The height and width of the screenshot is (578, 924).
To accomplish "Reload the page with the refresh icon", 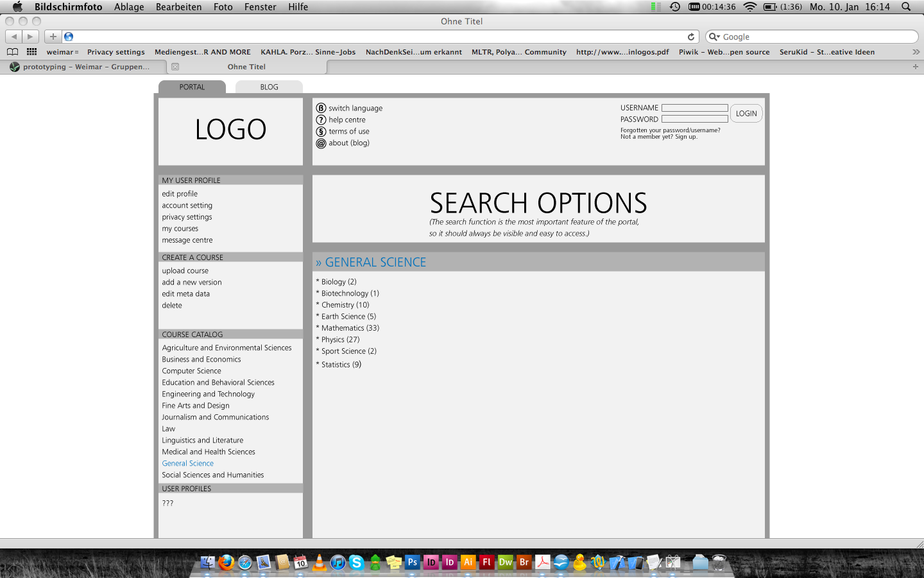I will 691,37.
